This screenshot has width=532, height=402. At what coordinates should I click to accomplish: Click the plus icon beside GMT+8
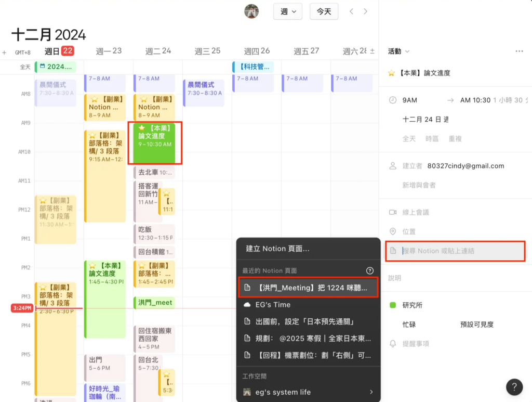[x=5, y=52]
